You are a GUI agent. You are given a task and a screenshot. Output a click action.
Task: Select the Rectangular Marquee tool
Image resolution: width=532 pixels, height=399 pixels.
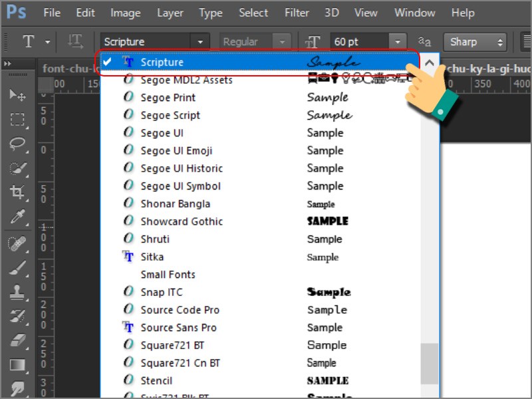point(17,120)
